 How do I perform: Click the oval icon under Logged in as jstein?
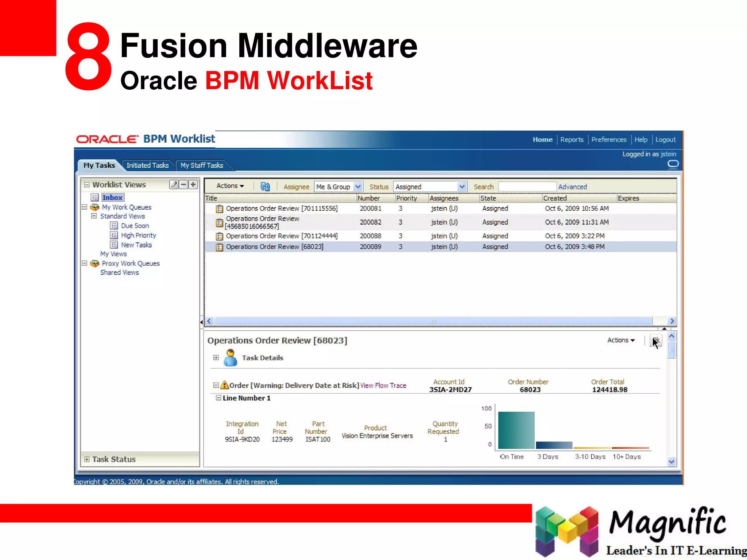coord(673,164)
